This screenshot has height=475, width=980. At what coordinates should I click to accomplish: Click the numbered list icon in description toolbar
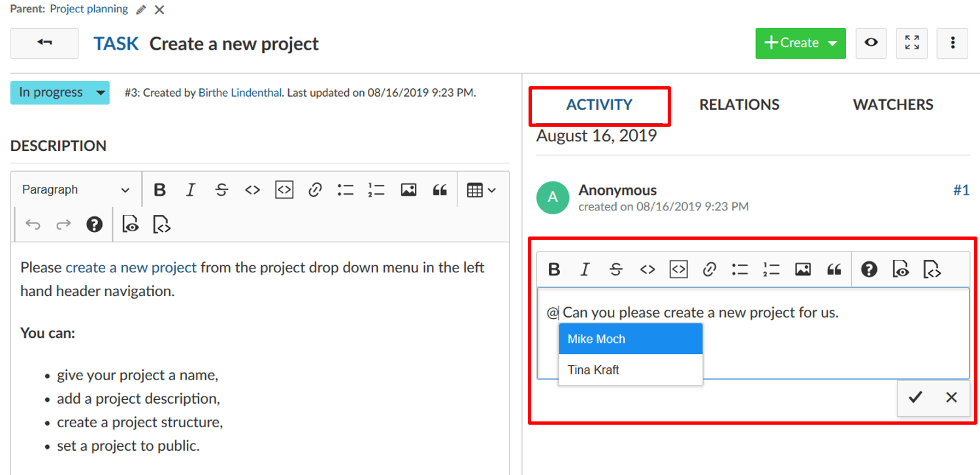click(376, 190)
